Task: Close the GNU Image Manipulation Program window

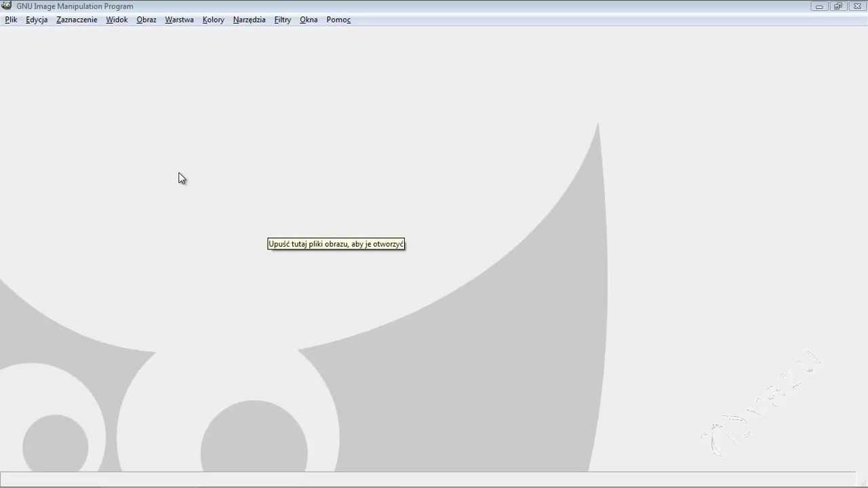Action: click(857, 6)
